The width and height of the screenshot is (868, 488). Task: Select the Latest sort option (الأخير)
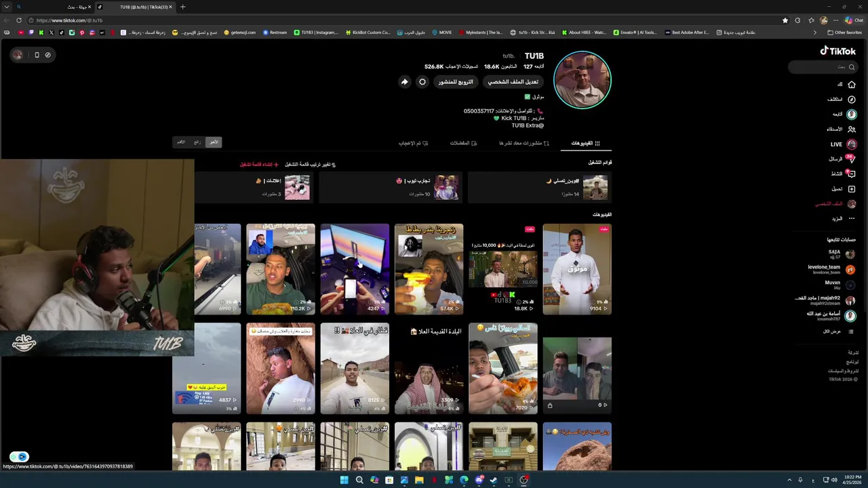(214, 142)
